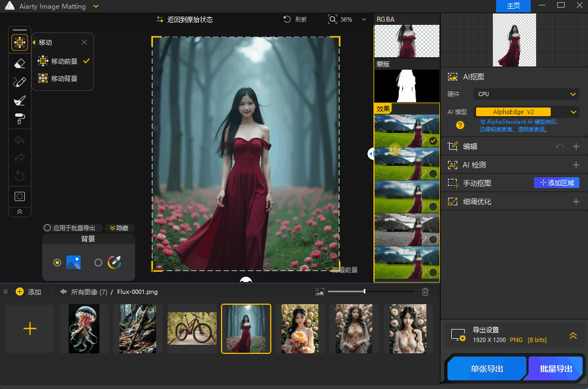This screenshot has width=588, height=389.
Task: Select the Move tool in the toolbar
Action: pyautogui.click(x=19, y=42)
